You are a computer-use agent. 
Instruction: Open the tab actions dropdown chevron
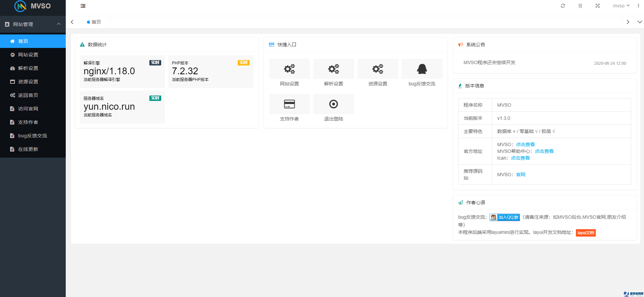click(640, 22)
